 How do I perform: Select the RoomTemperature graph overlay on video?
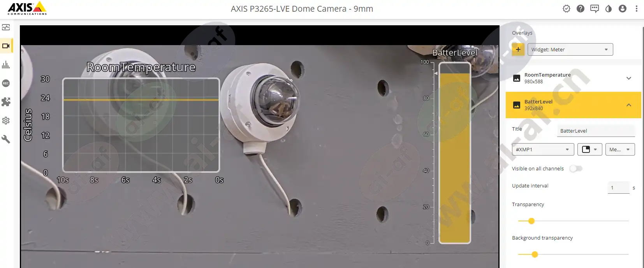[141, 125]
